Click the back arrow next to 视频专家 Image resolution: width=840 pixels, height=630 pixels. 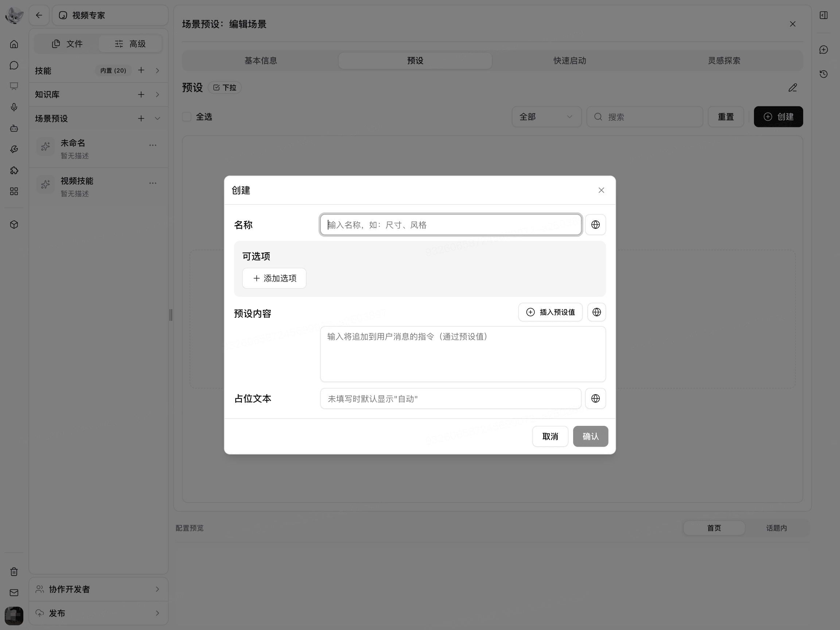pyautogui.click(x=39, y=15)
